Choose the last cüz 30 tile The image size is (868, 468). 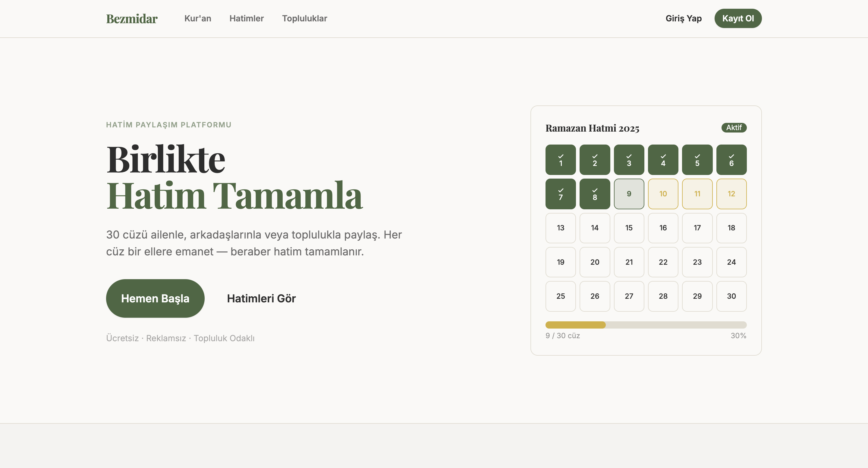[731, 296]
